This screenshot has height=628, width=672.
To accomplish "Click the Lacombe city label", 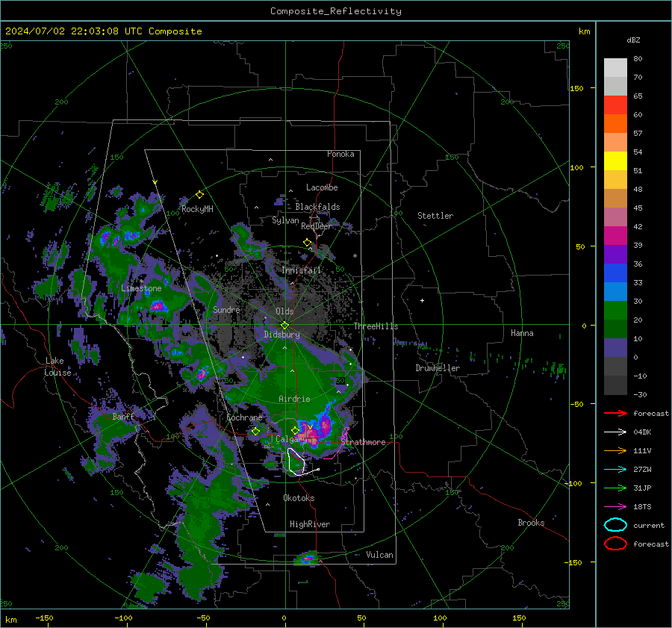I will pos(322,187).
